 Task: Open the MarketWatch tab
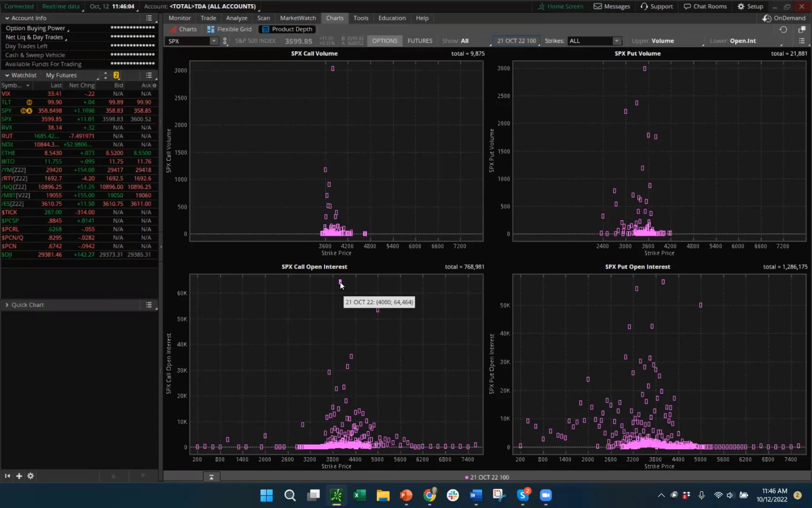pyautogui.click(x=298, y=18)
